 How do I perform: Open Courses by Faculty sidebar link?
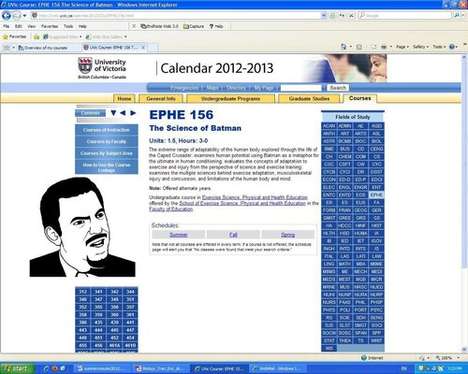point(106,142)
